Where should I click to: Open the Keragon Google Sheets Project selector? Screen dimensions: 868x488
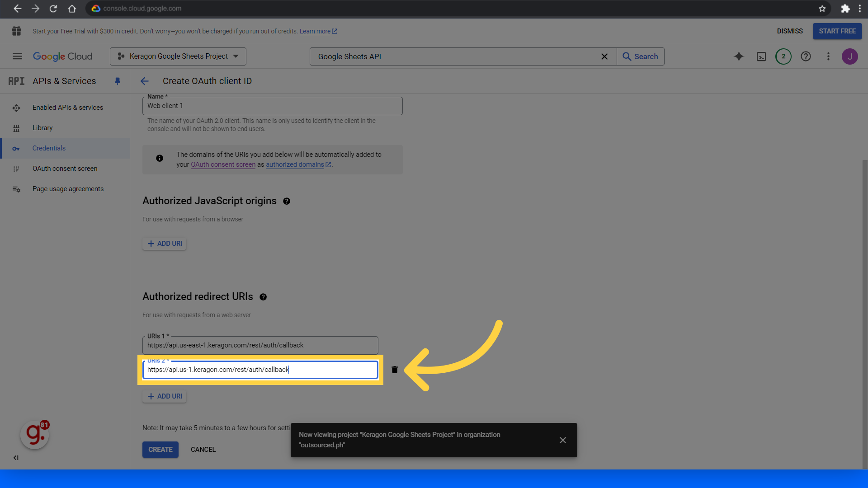178,56
